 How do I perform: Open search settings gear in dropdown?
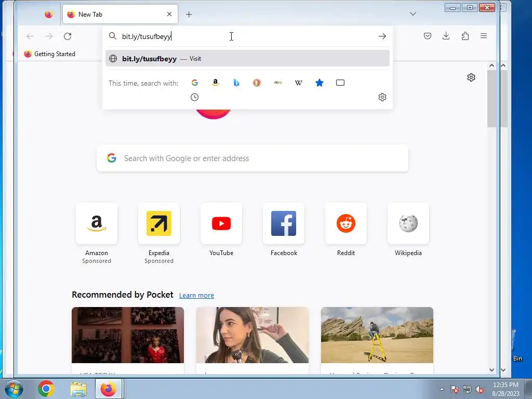tap(382, 97)
